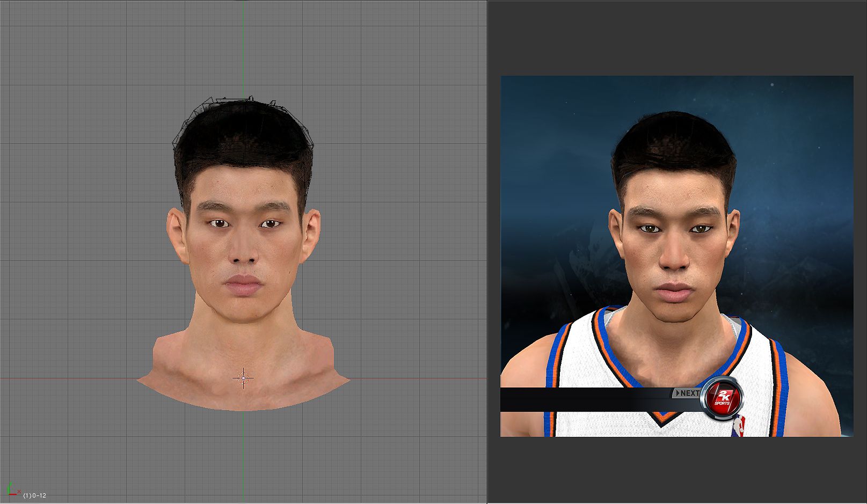Screen dimensions: 867x504
Task: Click the nose of the 3D head model
Action: coord(244,252)
